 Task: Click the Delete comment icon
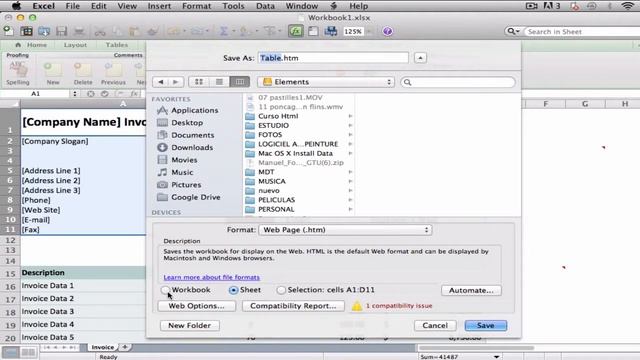(83, 69)
